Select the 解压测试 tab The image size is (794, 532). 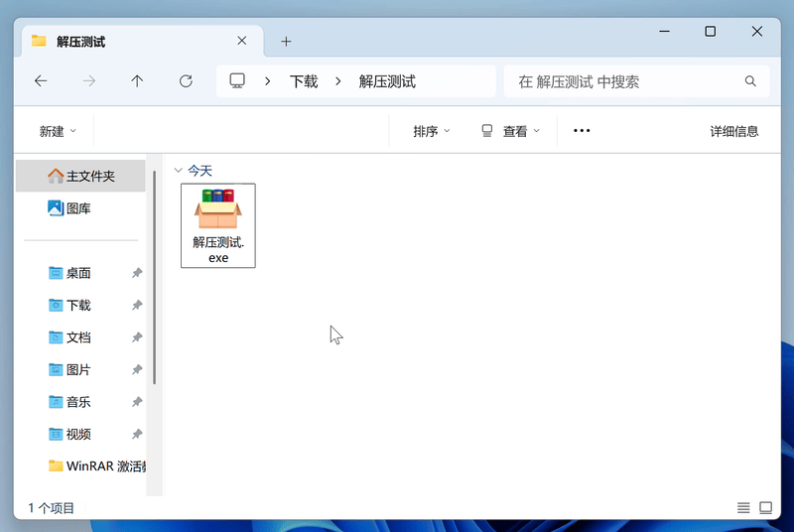(x=142, y=41)
